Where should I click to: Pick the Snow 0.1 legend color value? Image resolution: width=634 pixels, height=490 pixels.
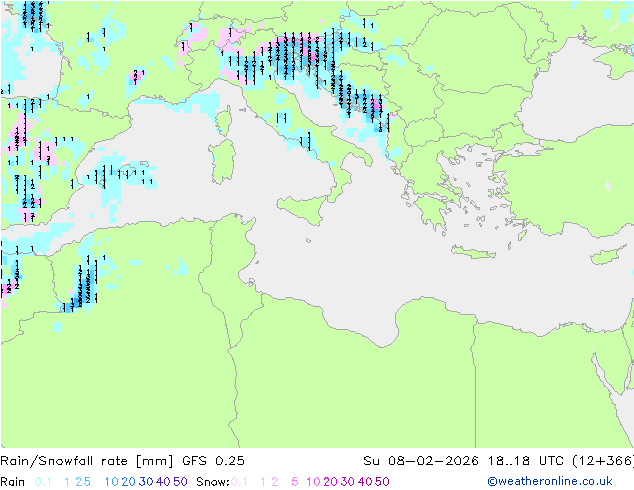click(239, 482)
